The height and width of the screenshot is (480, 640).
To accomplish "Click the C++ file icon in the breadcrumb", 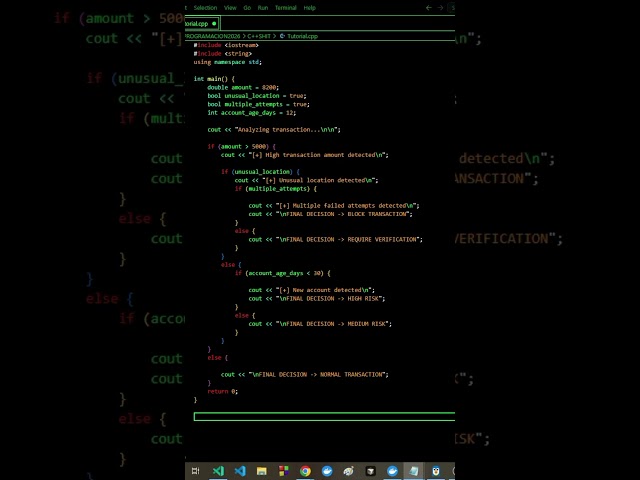I will pyautogui.click(x=282, y=36).
